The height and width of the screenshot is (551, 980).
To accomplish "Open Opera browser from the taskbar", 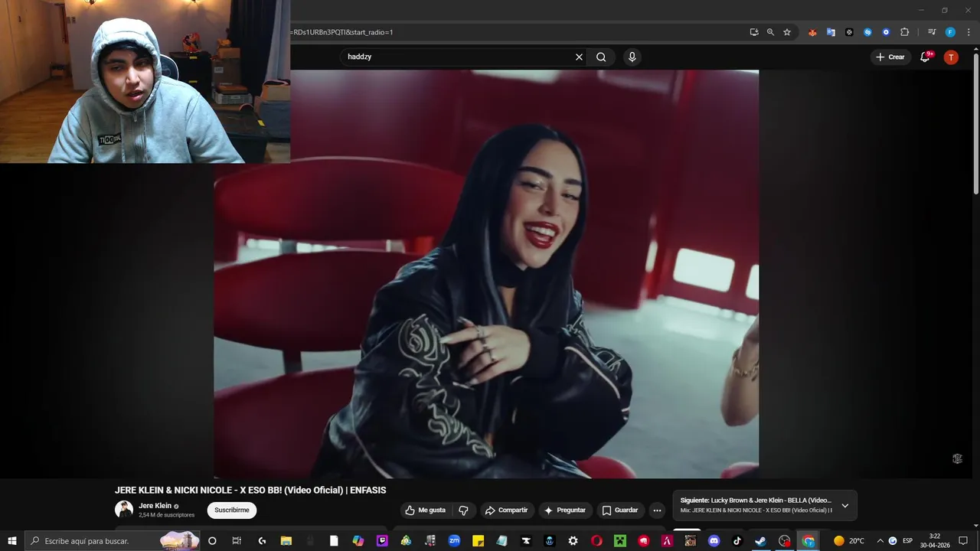I will (x=596, y=541).
